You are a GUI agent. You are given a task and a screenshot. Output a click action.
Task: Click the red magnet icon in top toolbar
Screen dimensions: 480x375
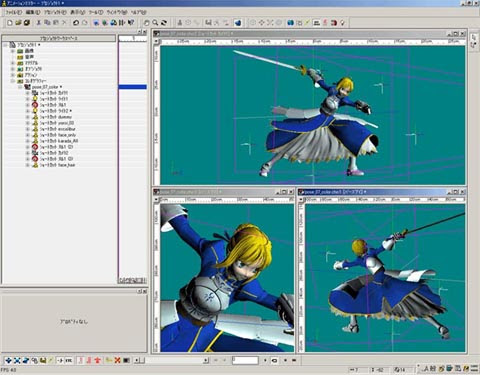(334, 23)
